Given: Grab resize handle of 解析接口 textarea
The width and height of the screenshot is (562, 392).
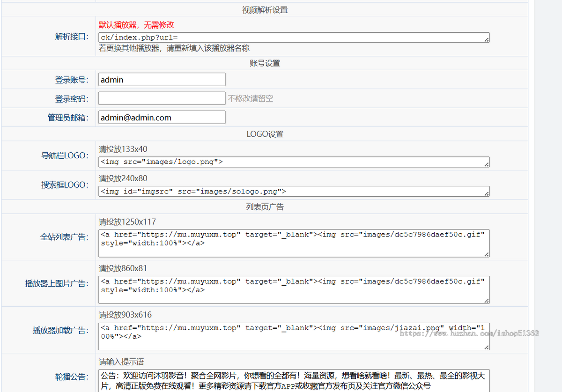Looking at the screenshot, I should tap(487, 40).
